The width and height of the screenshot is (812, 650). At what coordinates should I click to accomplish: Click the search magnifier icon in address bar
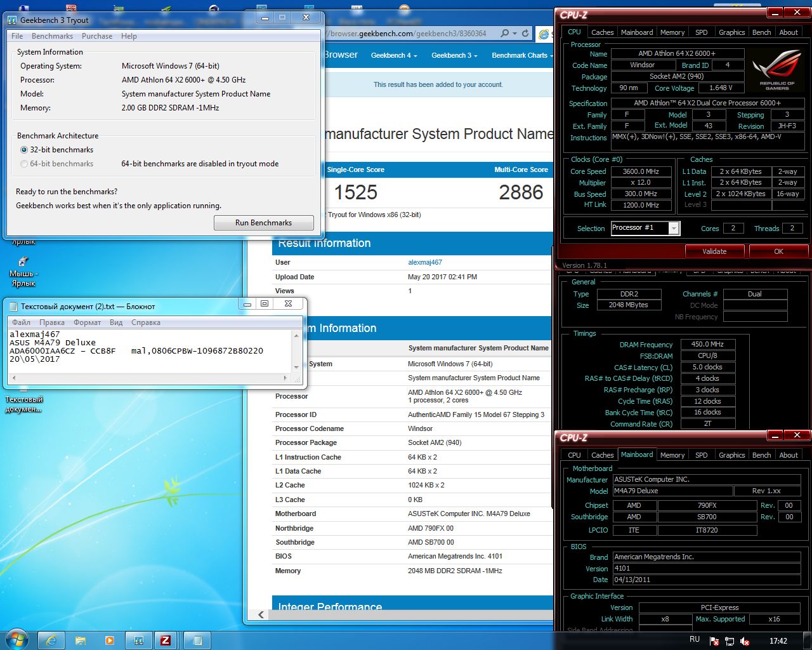click(504, 34)
